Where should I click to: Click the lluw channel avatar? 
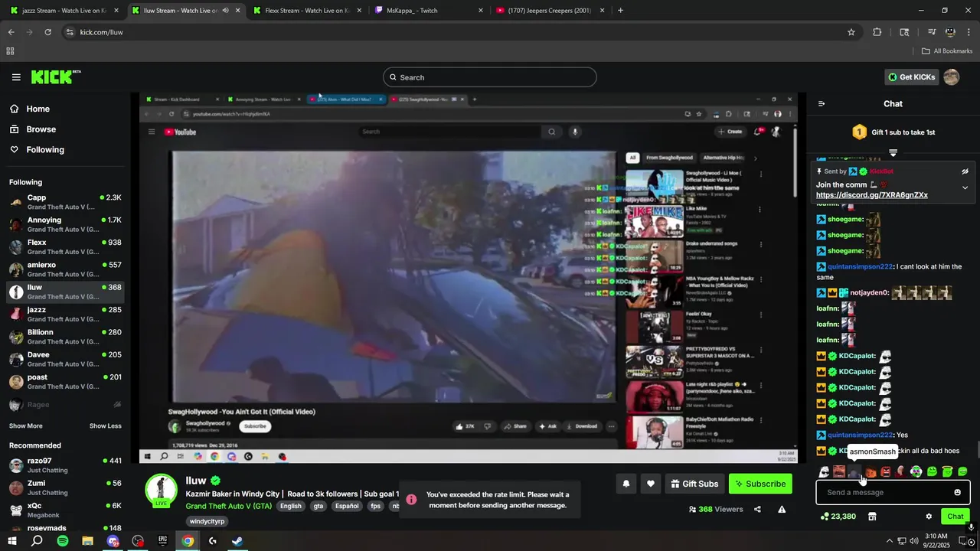point(161,491)
